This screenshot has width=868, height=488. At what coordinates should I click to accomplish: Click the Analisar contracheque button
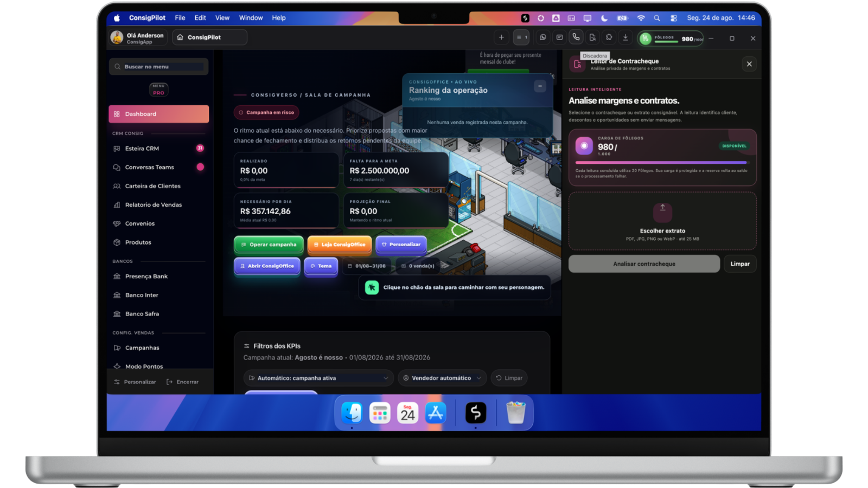click(x=644, y=264)
